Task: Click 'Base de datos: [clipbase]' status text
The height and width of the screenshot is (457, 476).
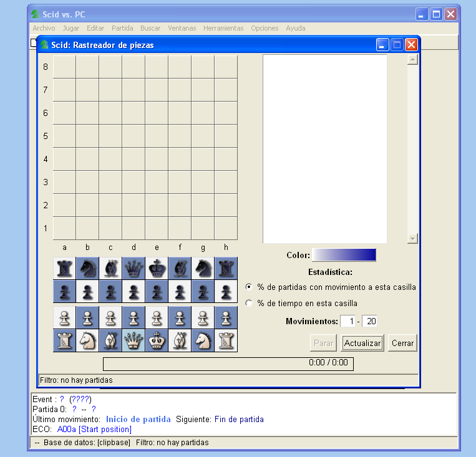Action: 87,443
